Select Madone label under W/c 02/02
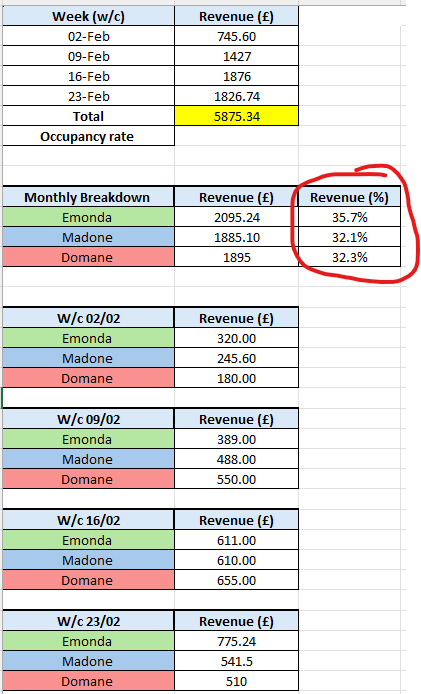Screen dimensions: 421x694 pos(88,358)
